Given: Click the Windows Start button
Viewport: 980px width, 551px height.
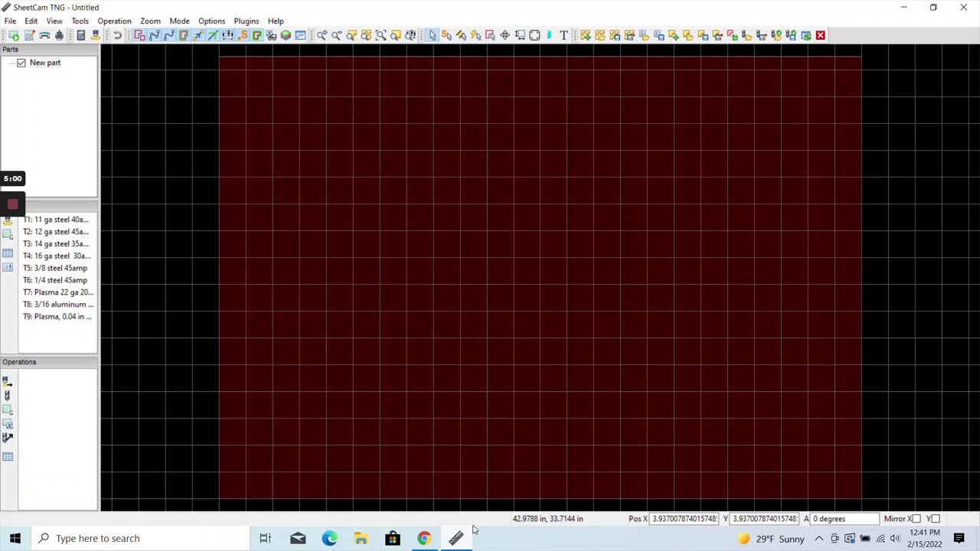Looking at the screenshot, I should tap(15, 538).
